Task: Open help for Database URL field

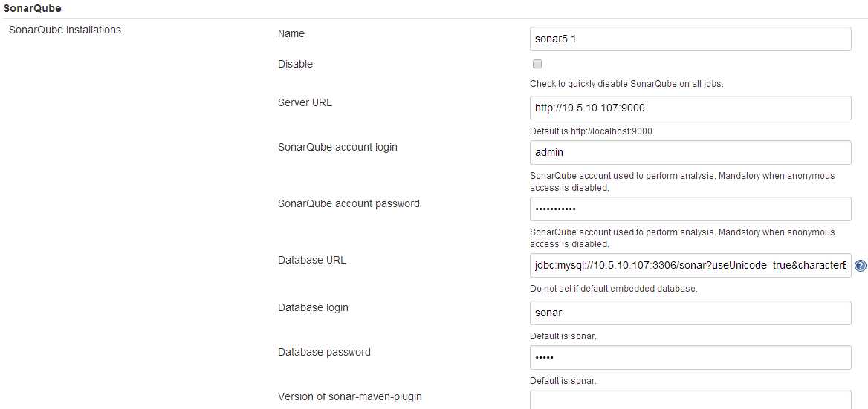Action: pos(861,266)
